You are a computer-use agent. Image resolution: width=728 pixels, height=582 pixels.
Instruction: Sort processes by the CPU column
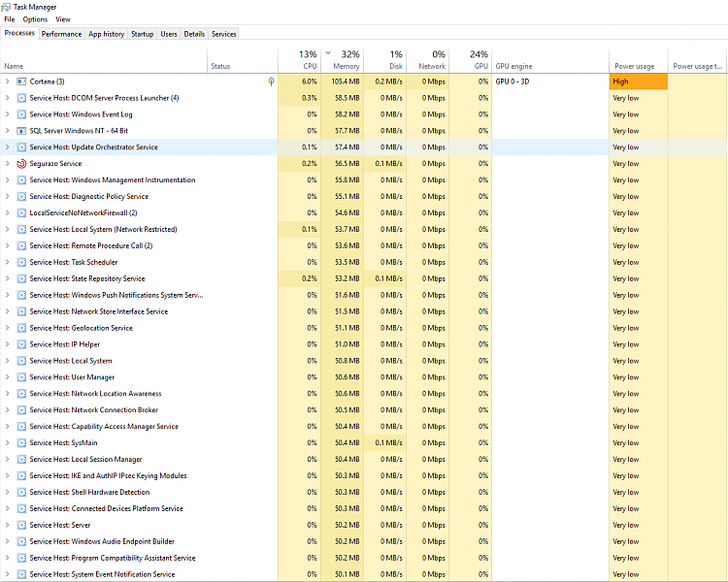tap(307, 60)
